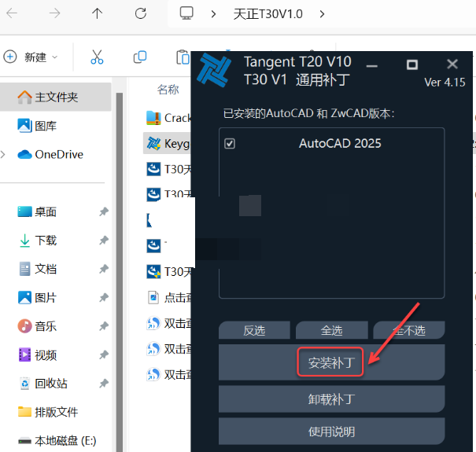This screenshot has height=452, width=476.
Task: Click the 全选 button
Action: coord(331,330)
